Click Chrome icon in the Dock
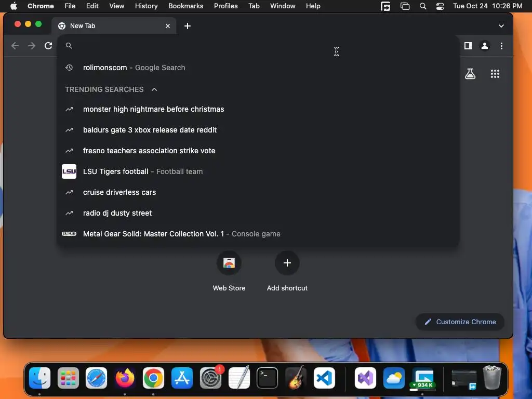 coord(153,378)
